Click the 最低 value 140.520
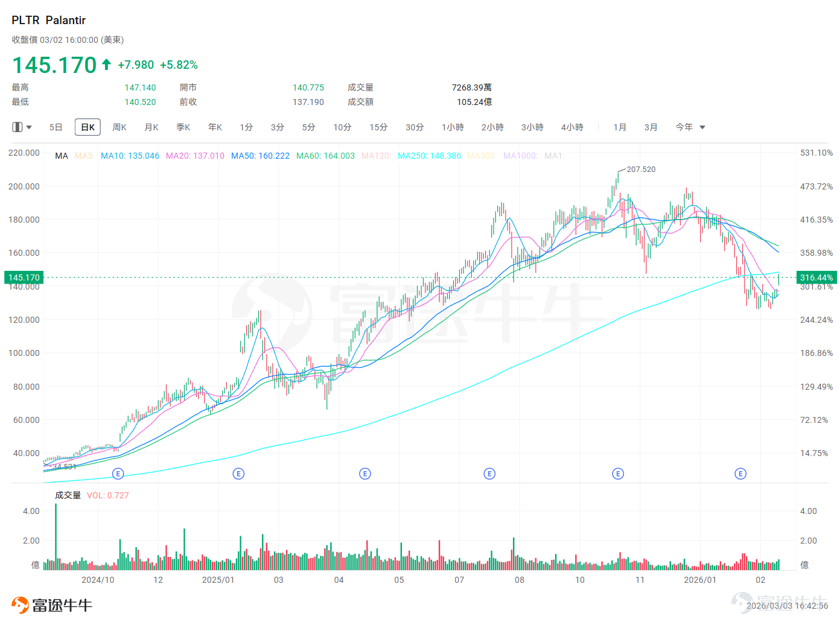 [141, 102]
